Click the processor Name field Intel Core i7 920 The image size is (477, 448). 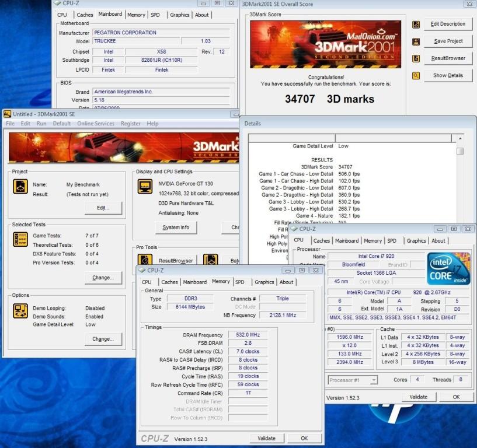click(376, 256)
